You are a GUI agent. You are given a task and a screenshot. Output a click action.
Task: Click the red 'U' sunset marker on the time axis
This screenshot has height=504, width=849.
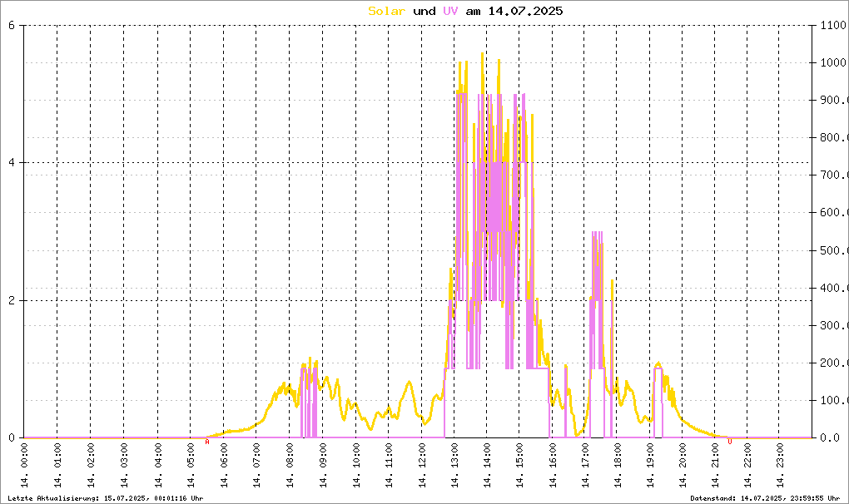coord(730,442)
